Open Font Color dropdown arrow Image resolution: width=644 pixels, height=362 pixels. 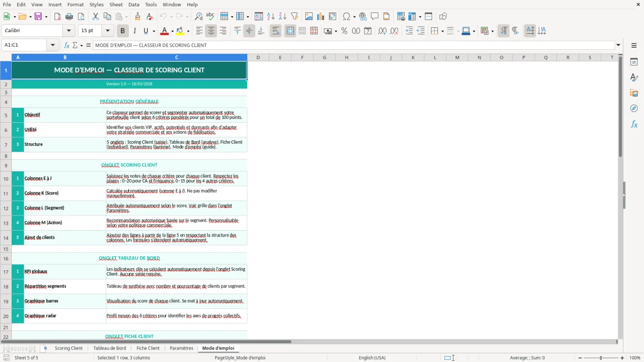click(172, 31)
